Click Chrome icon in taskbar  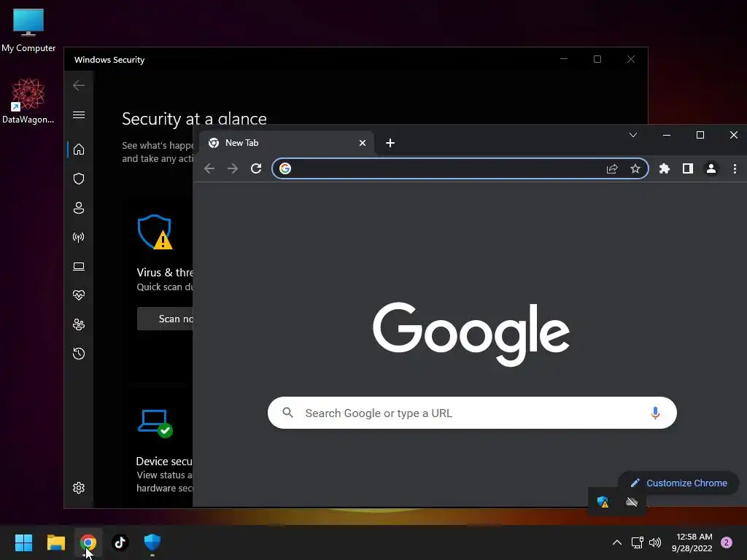[88, 542]
